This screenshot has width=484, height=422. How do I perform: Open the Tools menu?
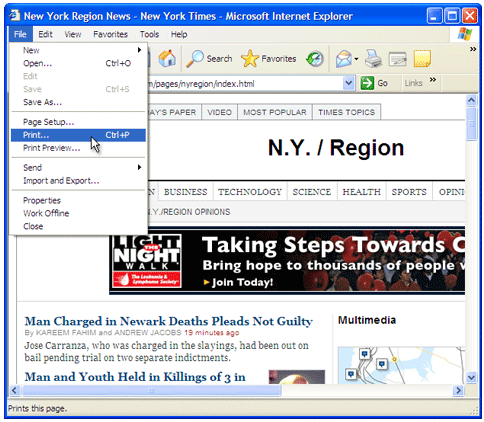149,34
